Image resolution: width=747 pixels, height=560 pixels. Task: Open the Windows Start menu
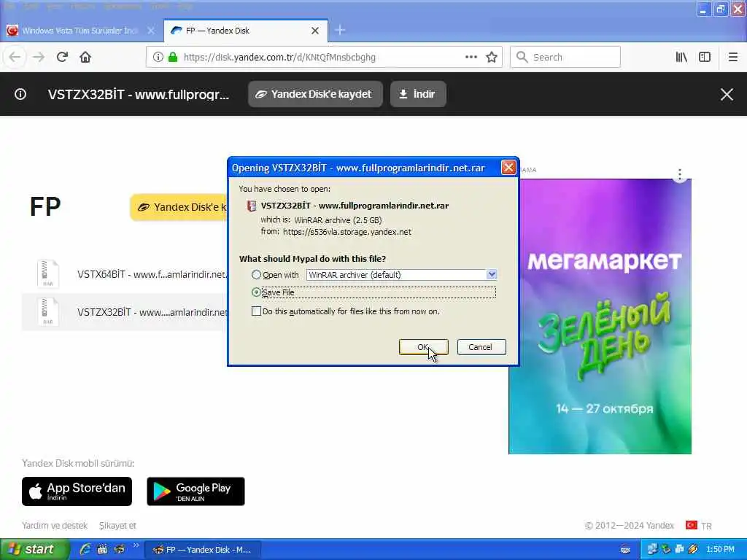pyautogui.click(x=34, y=550)
